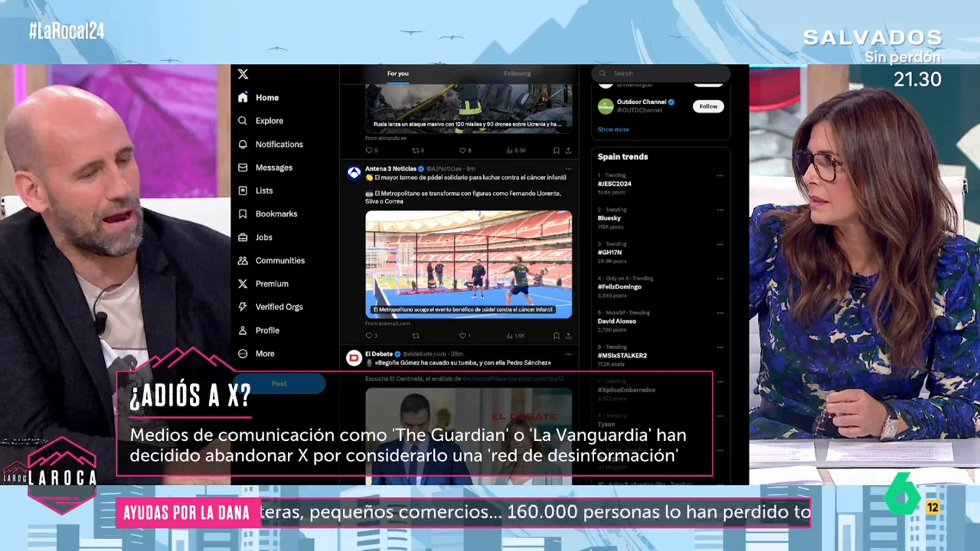The height and width of the screenshot is (551, 980).
Task: Open the #JESC2024 trending topic
Action: click(615, 184)
